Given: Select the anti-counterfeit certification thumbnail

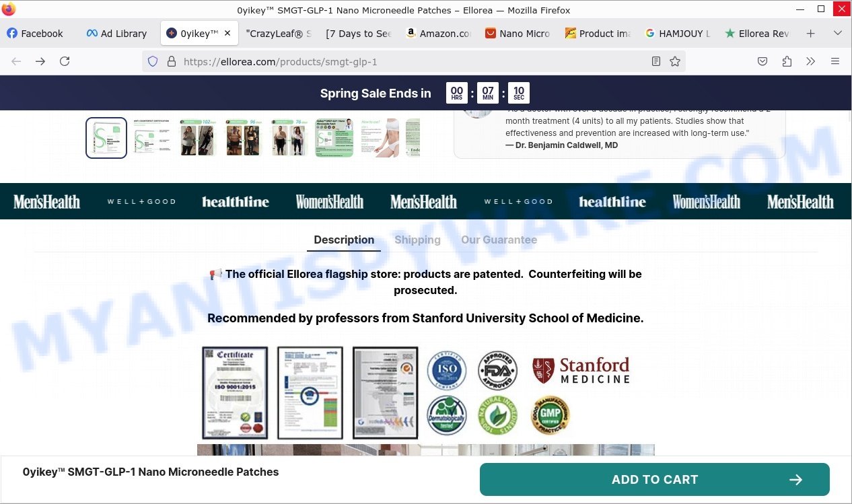Looking at the screenshot, I should pyautogui.click(x=152, y=138).
